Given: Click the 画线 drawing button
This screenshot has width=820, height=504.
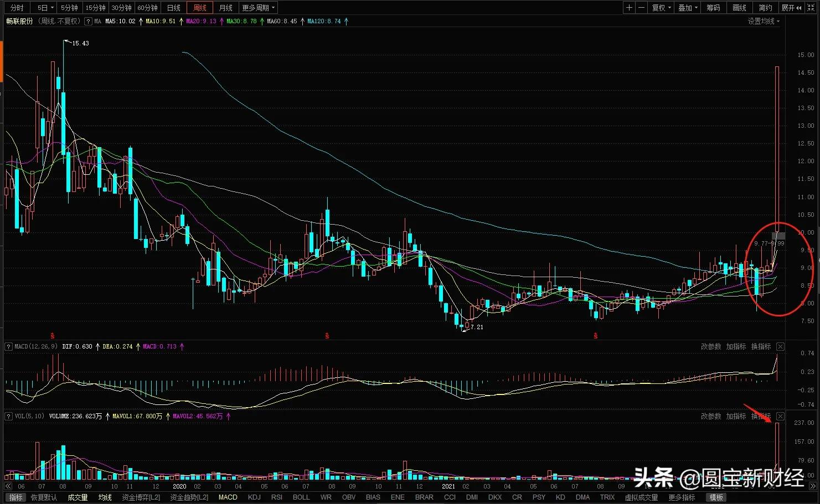Looking at the screenshot, I should (x=740, y=8).
